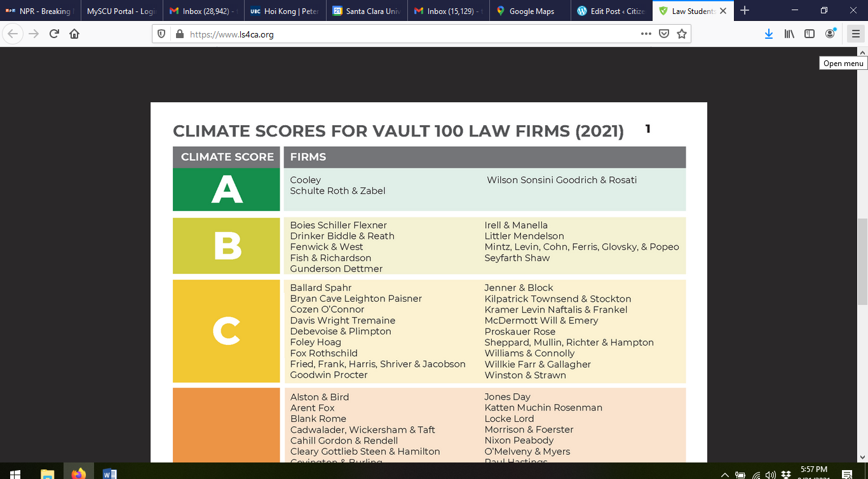868x479 pixels.
Task: Click the green A climate score block
Action: tap(226, 189)
